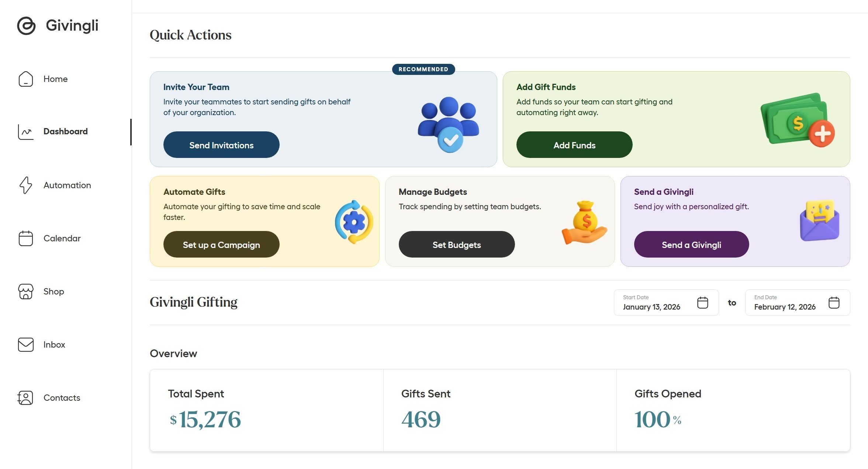Click the Set Budgets button
The image size is (868, 469).
[x=456, y=244]
